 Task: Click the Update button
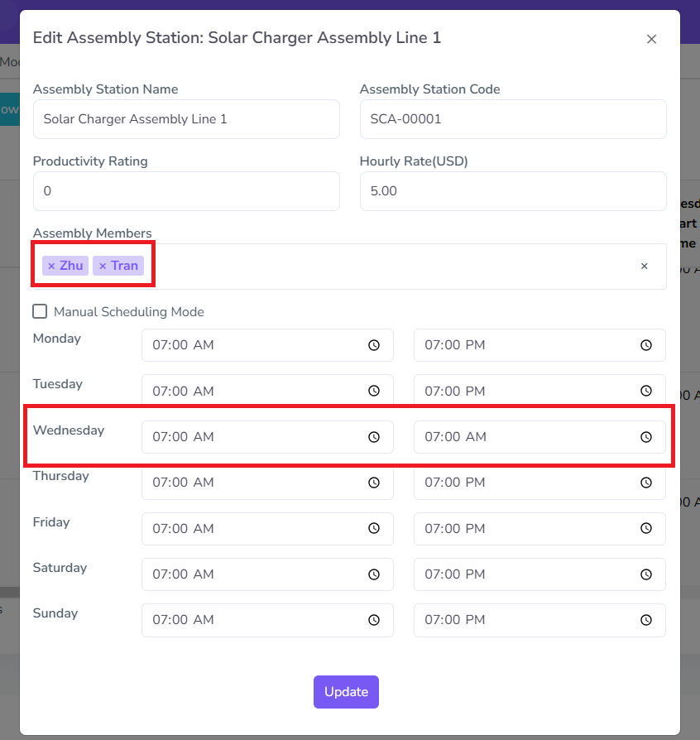[x=346, y=692]
